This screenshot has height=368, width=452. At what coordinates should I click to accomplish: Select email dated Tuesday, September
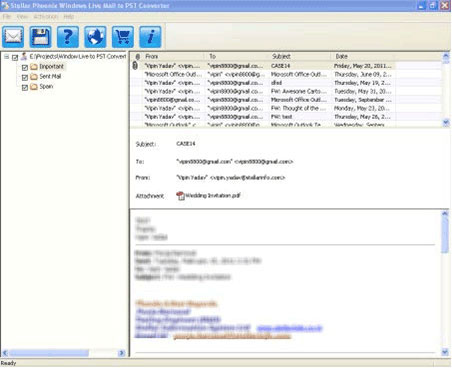point(263,100)
